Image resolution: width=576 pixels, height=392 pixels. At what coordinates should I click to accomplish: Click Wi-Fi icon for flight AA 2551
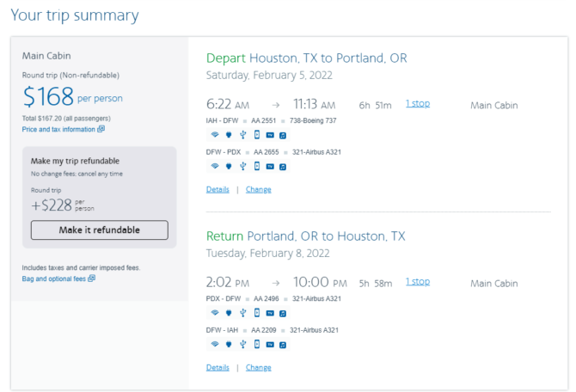(215, 135)
